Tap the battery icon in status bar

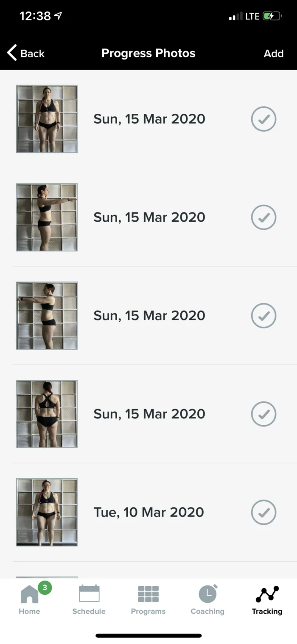pos(272,17)
